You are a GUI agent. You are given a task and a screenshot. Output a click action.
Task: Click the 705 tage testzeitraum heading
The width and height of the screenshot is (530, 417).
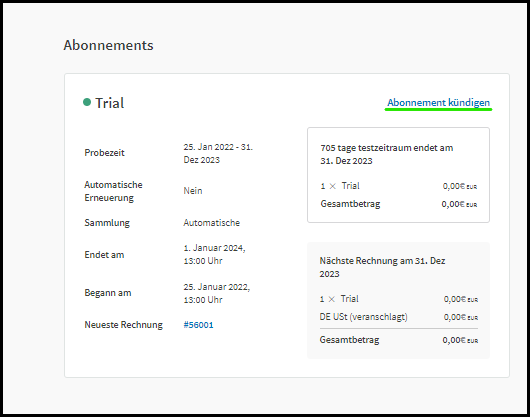point(387,154)
